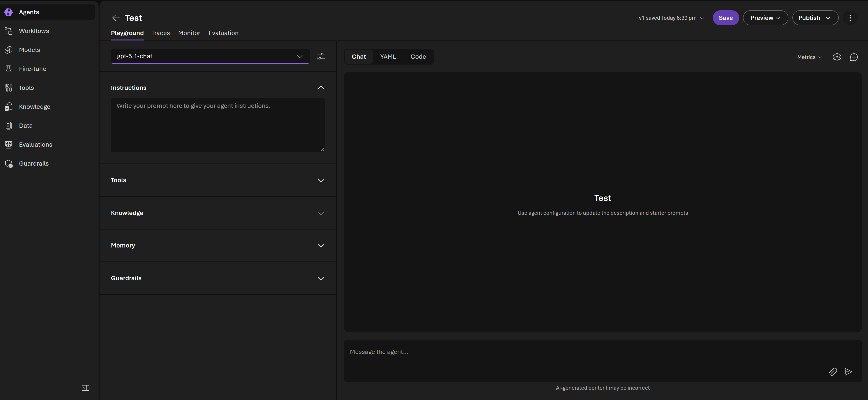This screenshot has height=400, width=868.
Task: Open Fine-tune from sidebar
Action: pyautogui.click(x=32, y=69)
